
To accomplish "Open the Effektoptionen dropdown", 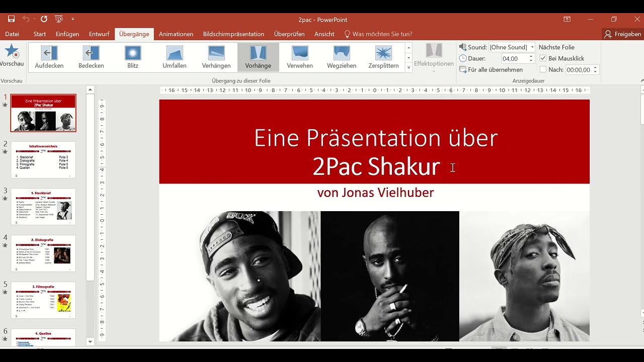I will pyautogui.click(x=434, y=57).
